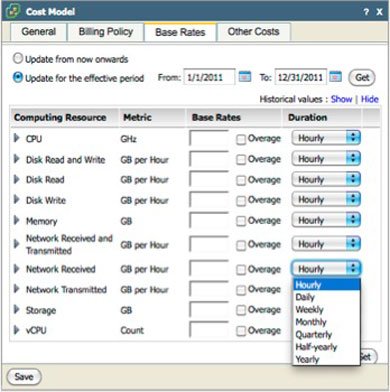
Task: Expand the Network Received row
Action: coord(16,269)
